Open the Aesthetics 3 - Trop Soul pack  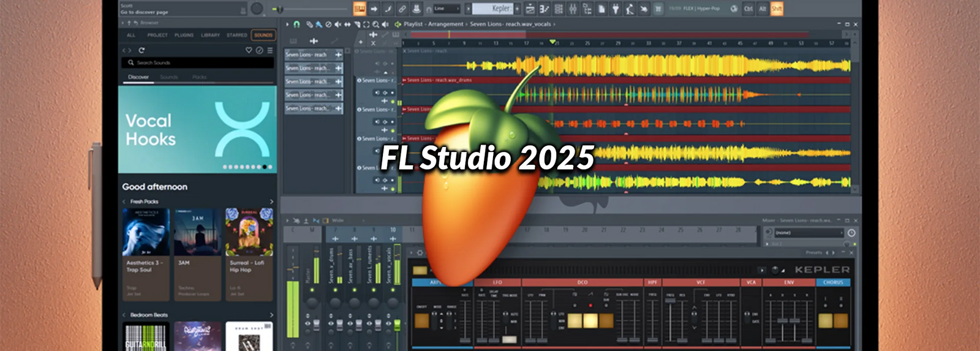click(x=146, y=254)
